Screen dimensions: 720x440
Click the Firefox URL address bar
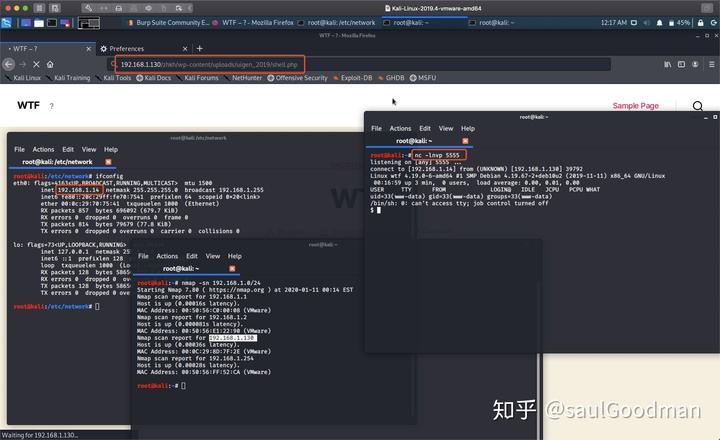click(359, 64)
